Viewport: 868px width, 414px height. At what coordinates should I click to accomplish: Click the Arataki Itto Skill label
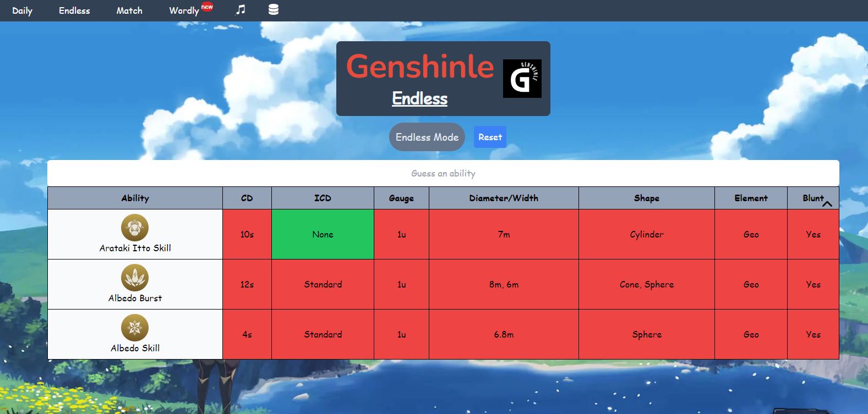pos(135,248)
